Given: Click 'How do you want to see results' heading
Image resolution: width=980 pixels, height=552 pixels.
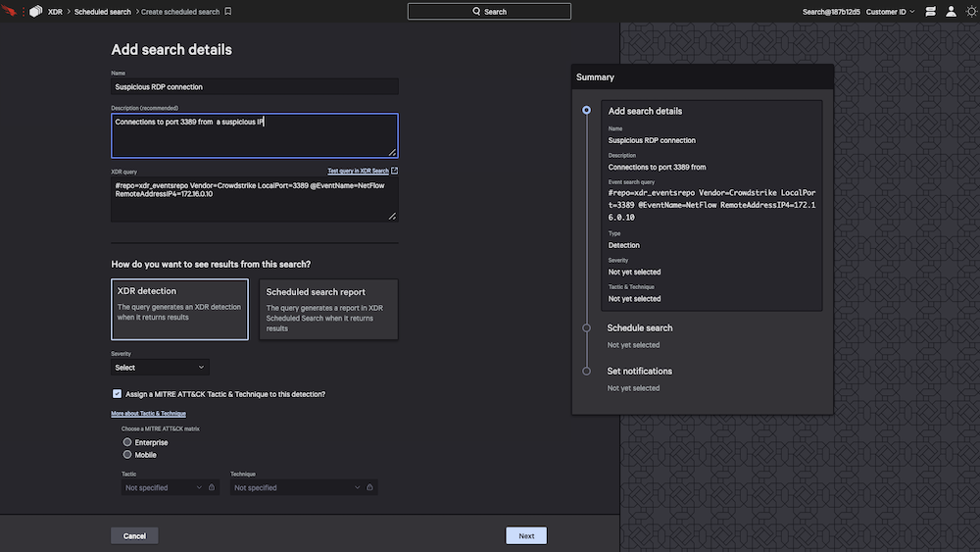Looking at the screenshot, I should pos(211,264).
